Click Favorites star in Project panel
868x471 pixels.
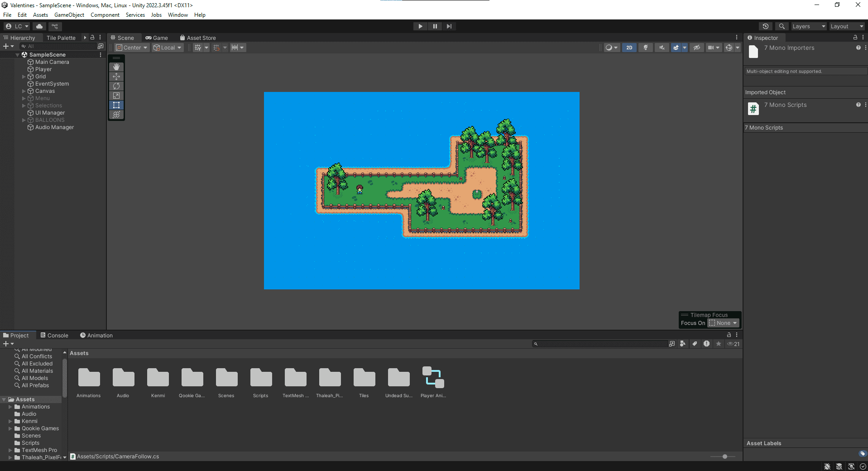click(x=719, y=344)
